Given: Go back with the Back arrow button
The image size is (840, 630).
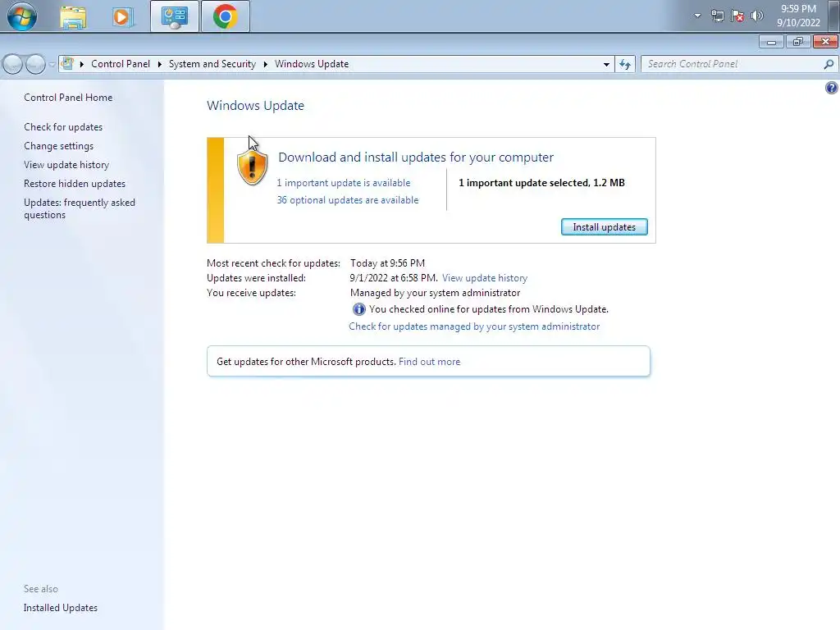Looking at the screenshot, I should point(13,64).
